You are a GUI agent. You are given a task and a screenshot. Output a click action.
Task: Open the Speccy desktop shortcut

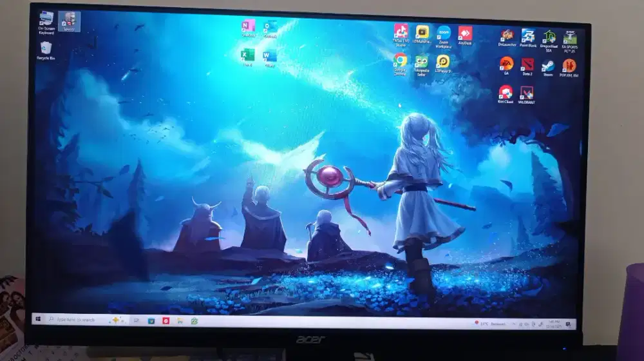click(69, 22)
